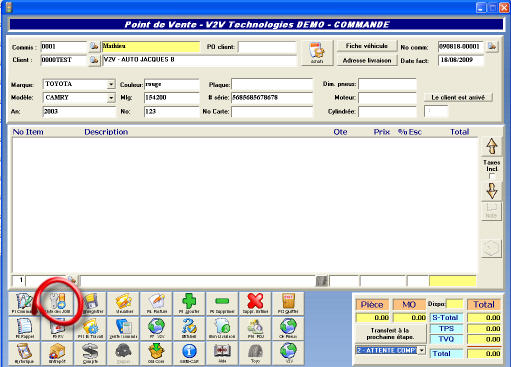The height and width of the screenshot is (367, 511).
Task: Open the Modèle CAMRY dropdown
Action: pyautogui.click(x=111, y=98)
